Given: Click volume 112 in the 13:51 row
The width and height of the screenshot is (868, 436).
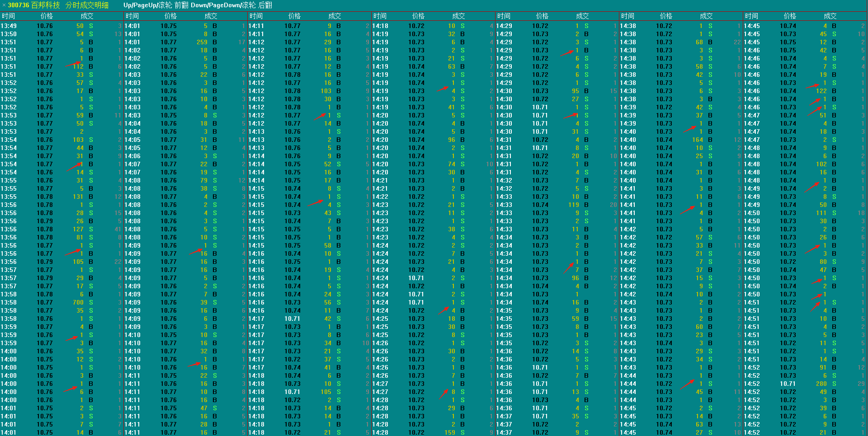Looking at the screenshot, I should pyautogui.click(x=78, y=66).
